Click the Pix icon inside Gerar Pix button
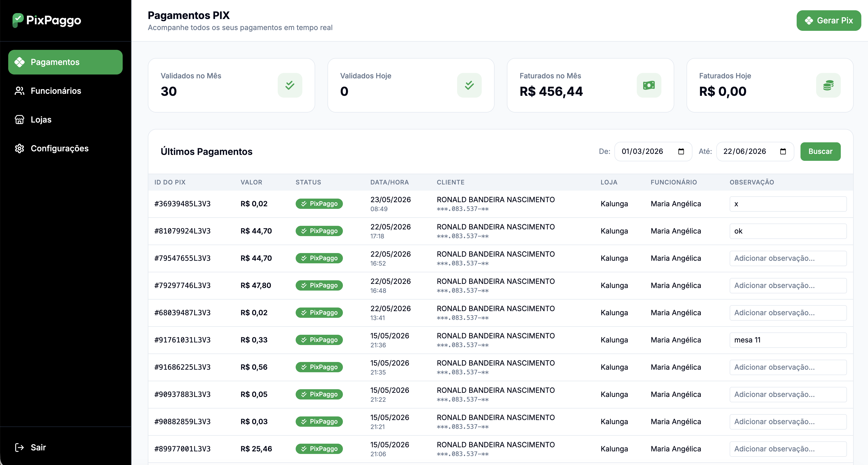868x465 pixels. (809, 21)
